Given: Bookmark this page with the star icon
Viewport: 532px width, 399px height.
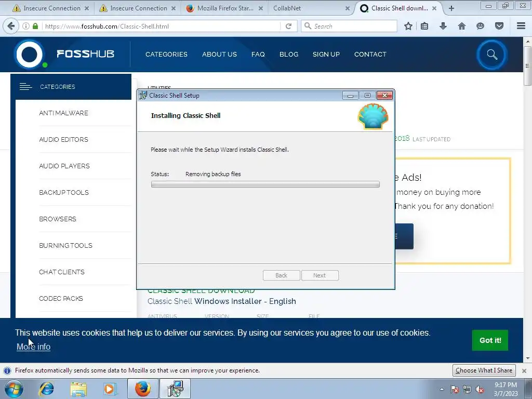Looking at the screenshot, I should click(408, 26).
